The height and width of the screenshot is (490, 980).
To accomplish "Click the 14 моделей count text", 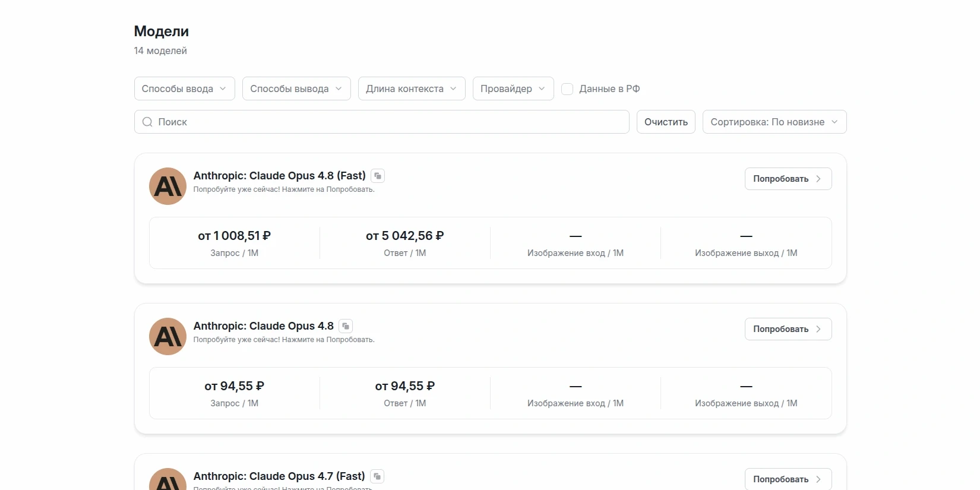I will [x=160, y=51].
